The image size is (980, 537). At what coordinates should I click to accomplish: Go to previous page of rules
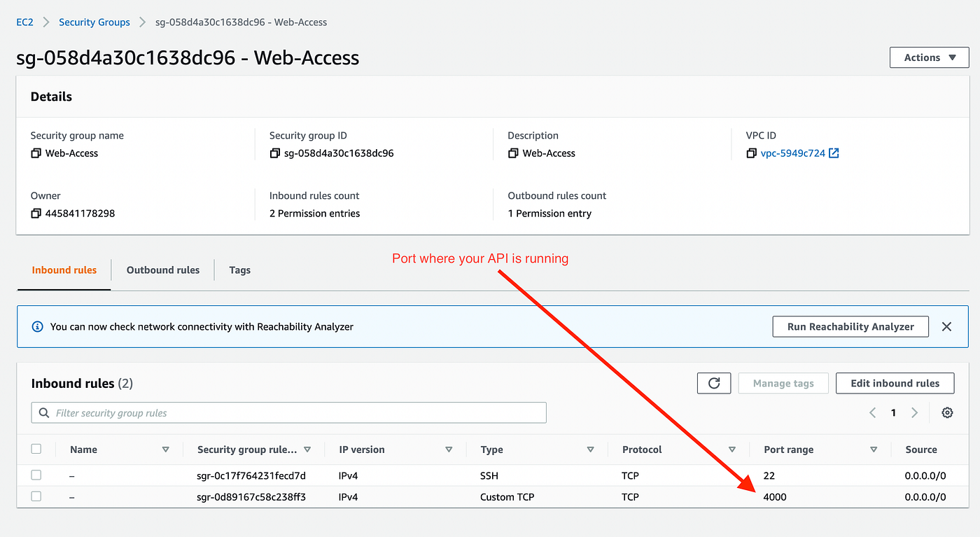[873, 413]
